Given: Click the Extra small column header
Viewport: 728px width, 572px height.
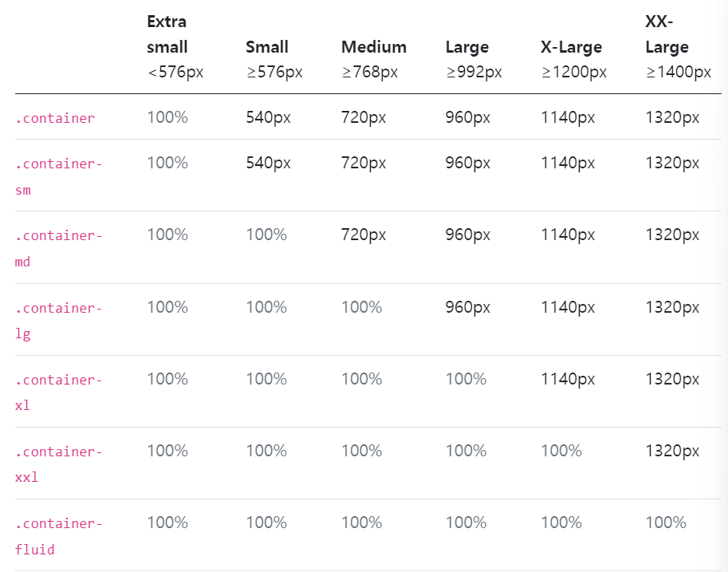Looking at the screenshot, I should (167, 34).
